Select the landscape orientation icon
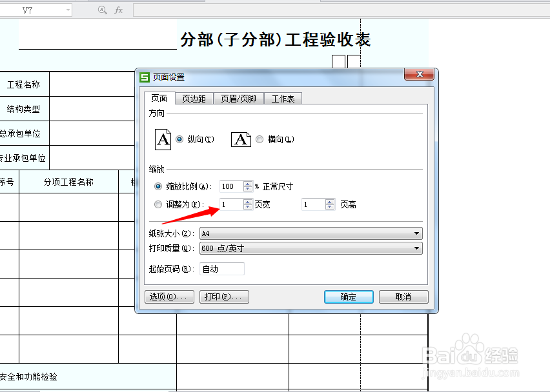 point(239,139)
